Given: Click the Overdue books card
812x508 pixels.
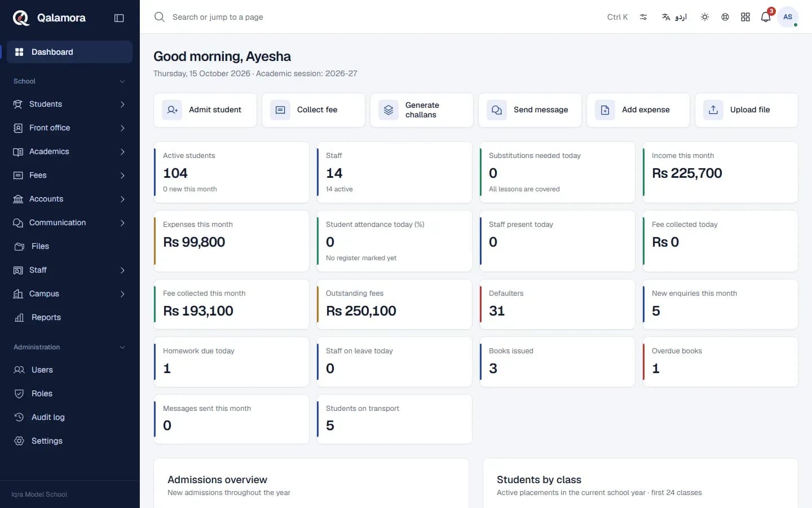Looking at the screenshot, I should [x=721, y=362].
